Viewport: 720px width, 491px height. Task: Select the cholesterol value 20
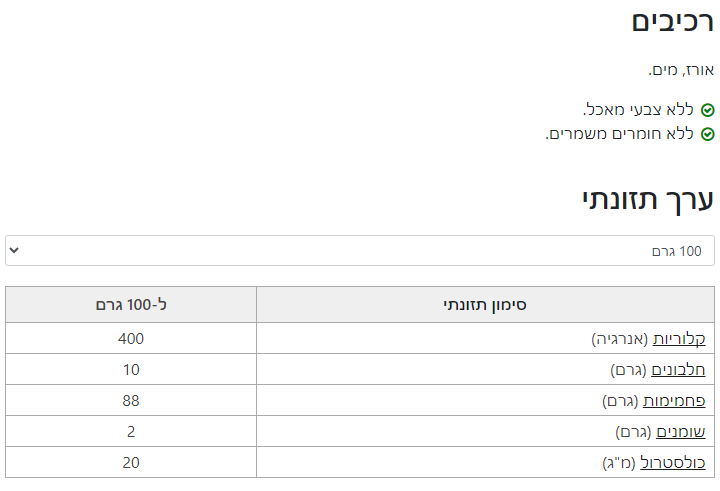click(131, 463)
